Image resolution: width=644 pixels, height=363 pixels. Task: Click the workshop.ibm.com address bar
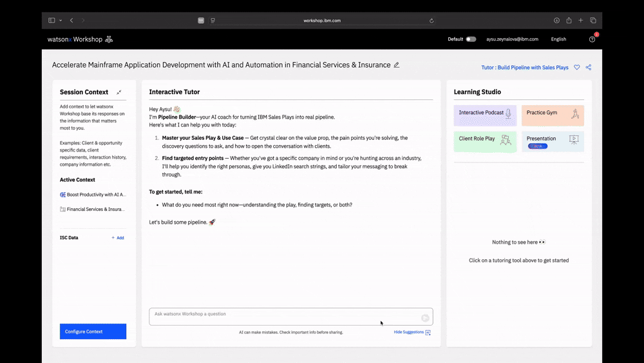322,21
